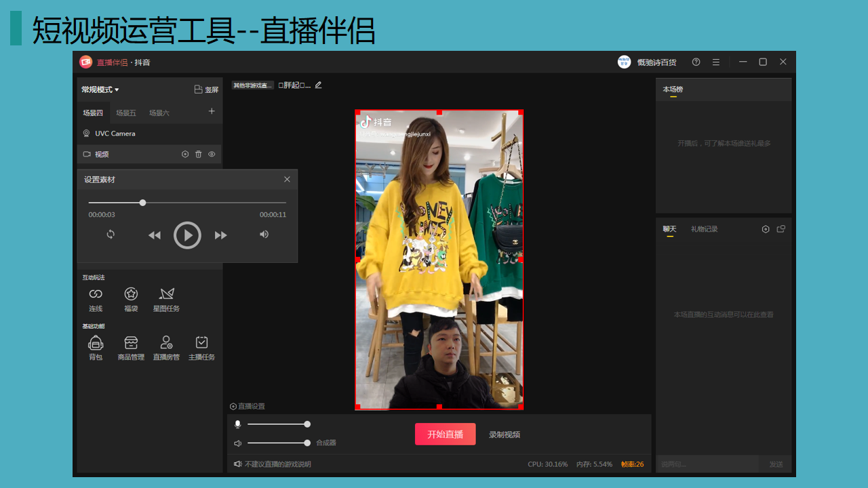Adjust the speaker volume slider
Screen dimensions: 868x488
[279, 443]
